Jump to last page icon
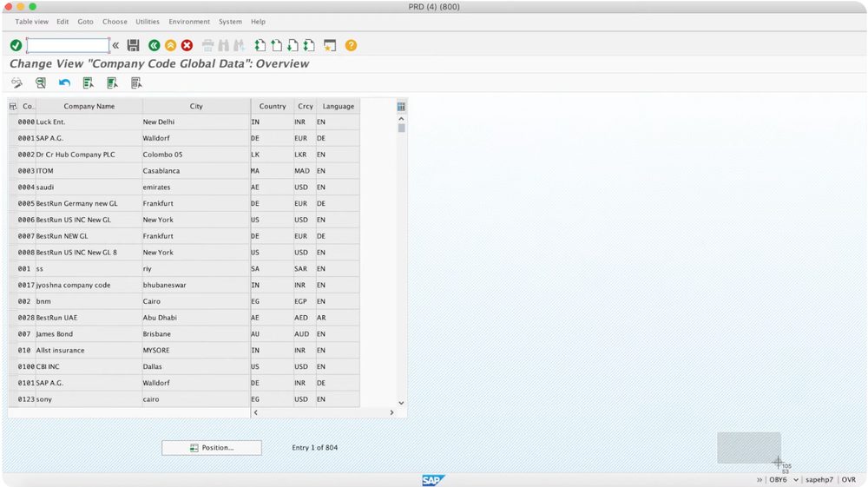 309,45
